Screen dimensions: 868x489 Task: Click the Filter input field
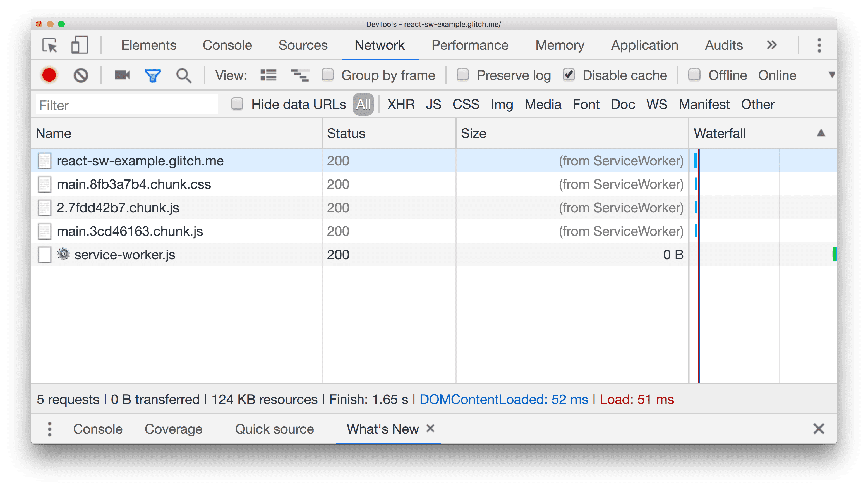click(126, 105)
